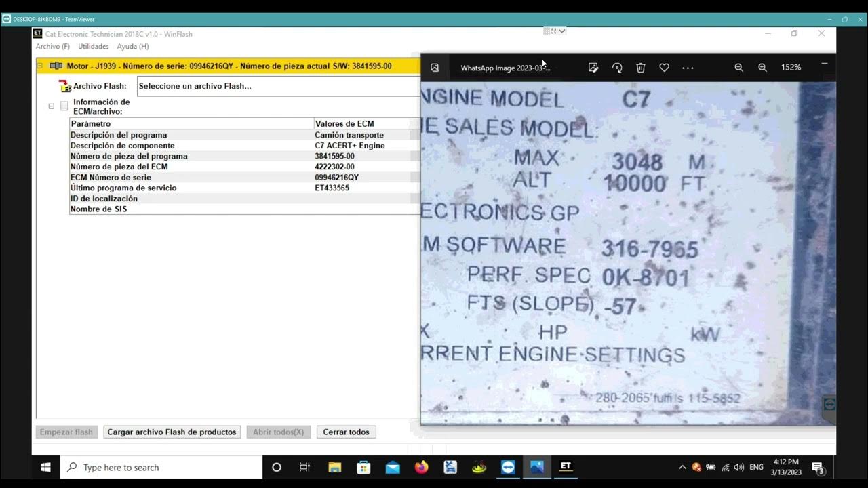Switch to Cat ET on the taskbar
The height and width of the screenshot is (488, 868).
(566, 467)
